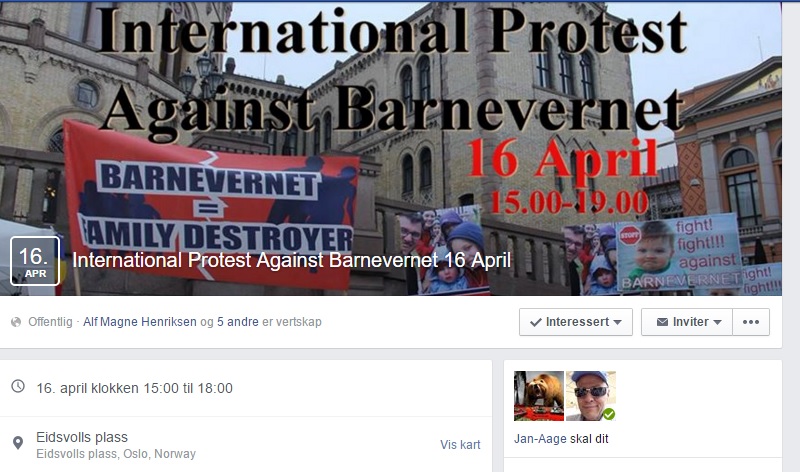
Task: Click the 16 APR calendar date badge
Action: click(x=35, y=261)
